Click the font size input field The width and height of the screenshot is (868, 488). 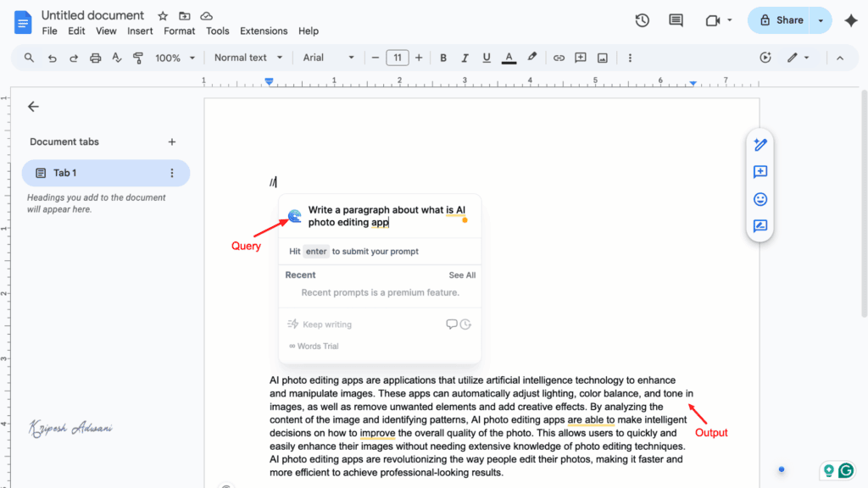pyautogui.click(x=397, y=58)
